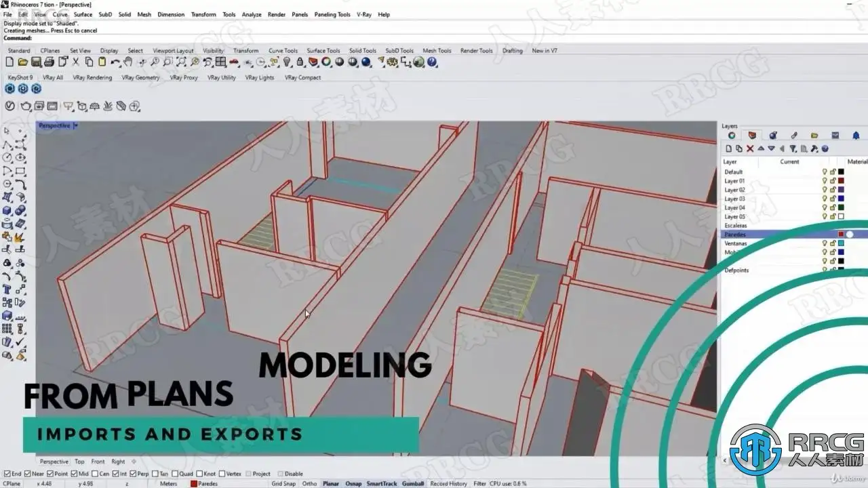The image size is (868, 488).
Task: Move layer up with the triangle icon
Action: click(x=761, y=148)
